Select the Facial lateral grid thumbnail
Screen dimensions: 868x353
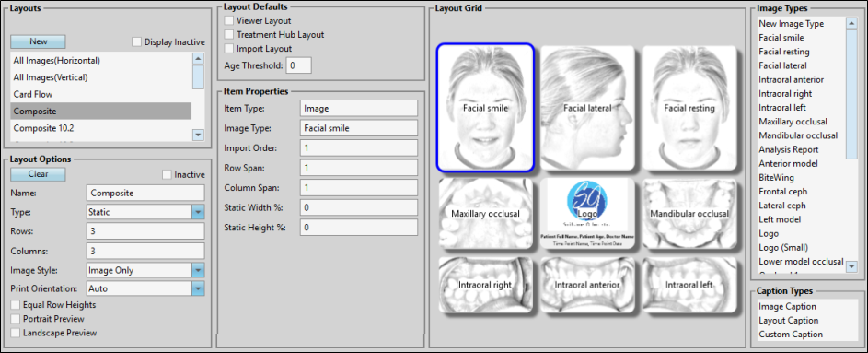(587, 108)
